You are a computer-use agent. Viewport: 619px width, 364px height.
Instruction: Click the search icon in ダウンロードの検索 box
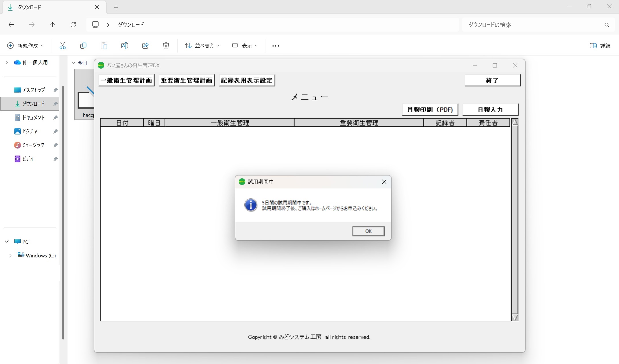click(607, 25)
